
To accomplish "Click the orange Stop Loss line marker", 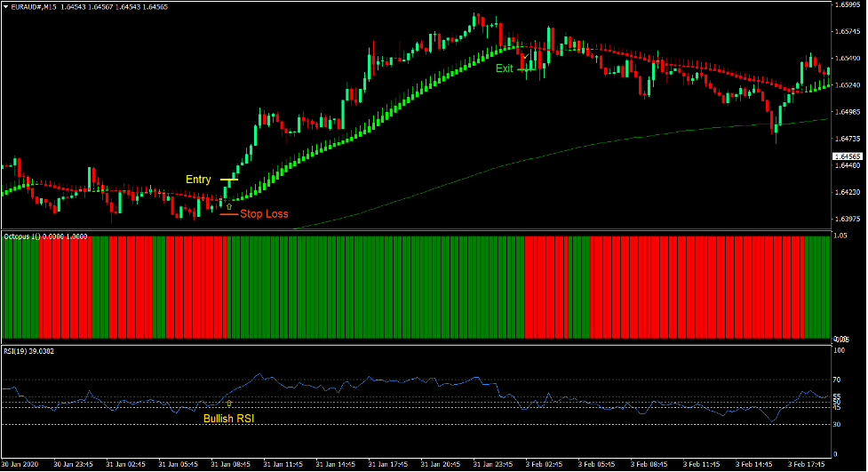I will tap(229, 214).
